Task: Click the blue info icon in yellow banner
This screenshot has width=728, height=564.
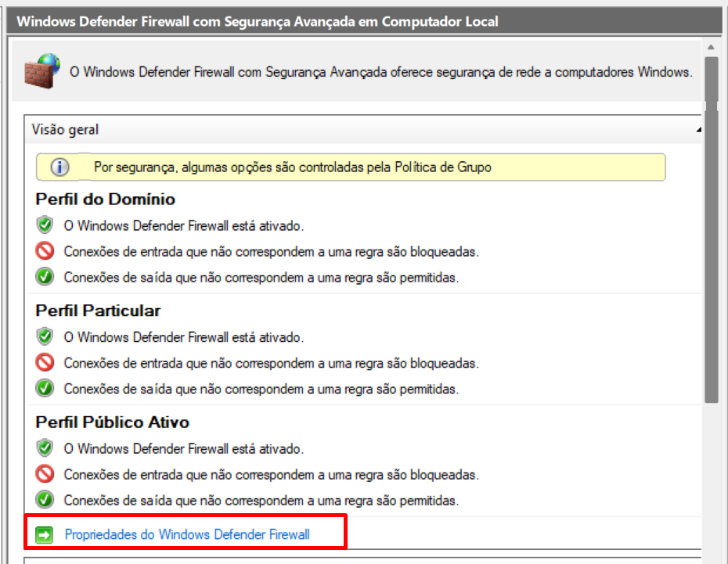Action: click(x=60, y=167)
